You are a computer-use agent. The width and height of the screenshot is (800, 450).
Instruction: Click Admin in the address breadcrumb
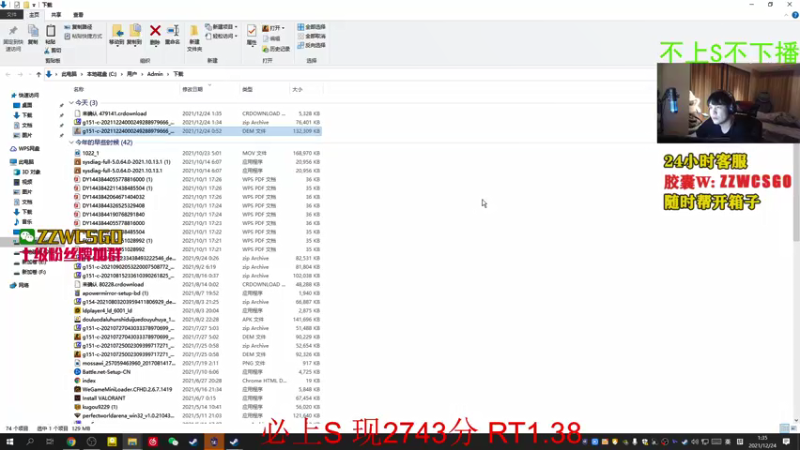click(155, 74)
